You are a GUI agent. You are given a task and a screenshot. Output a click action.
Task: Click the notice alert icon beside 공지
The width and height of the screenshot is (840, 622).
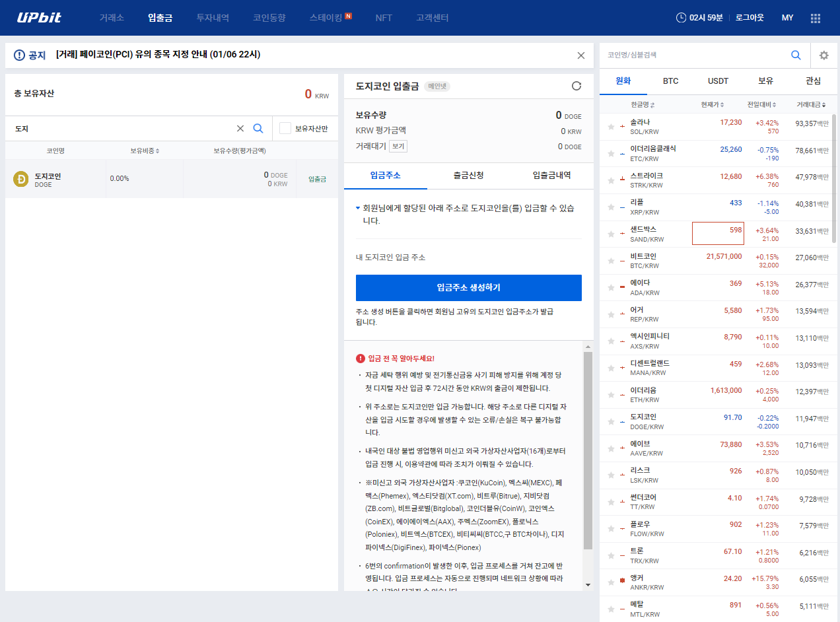click(18, 55)
